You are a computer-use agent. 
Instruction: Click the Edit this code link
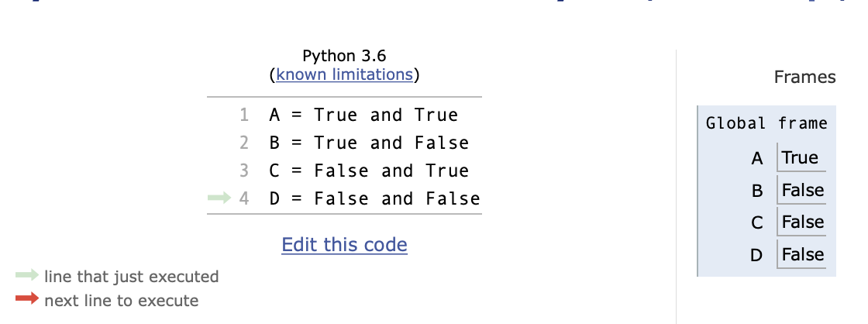pos(344,244)
